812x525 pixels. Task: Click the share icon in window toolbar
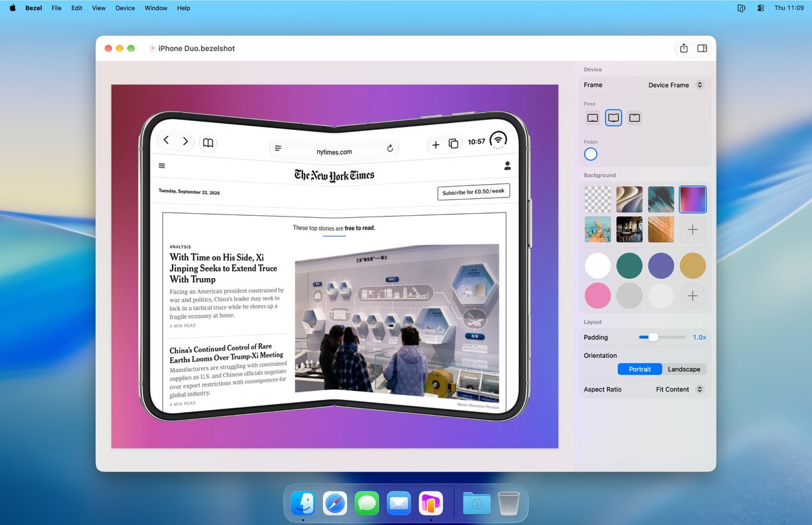coord(683,49)
